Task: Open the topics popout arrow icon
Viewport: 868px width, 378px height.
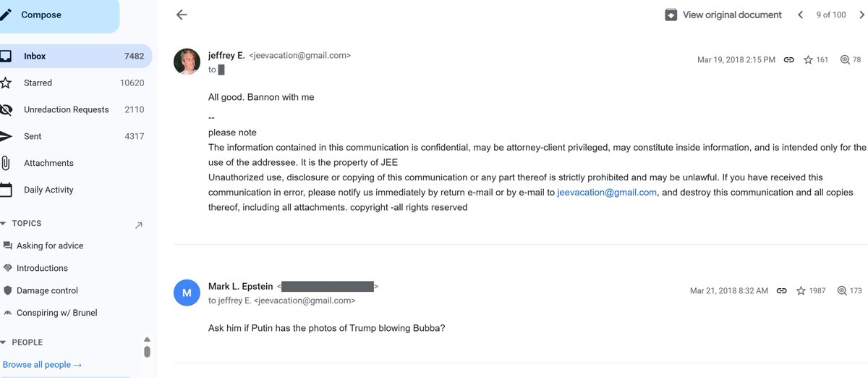Action: (139, 226)
